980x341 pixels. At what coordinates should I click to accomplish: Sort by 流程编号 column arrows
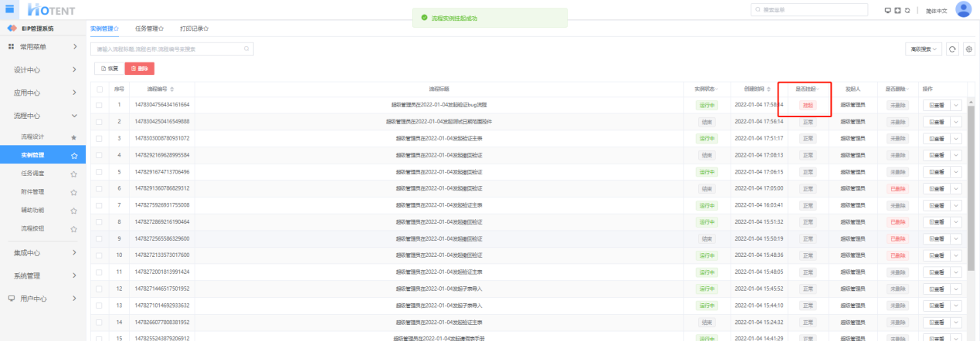tap(172, 89)
